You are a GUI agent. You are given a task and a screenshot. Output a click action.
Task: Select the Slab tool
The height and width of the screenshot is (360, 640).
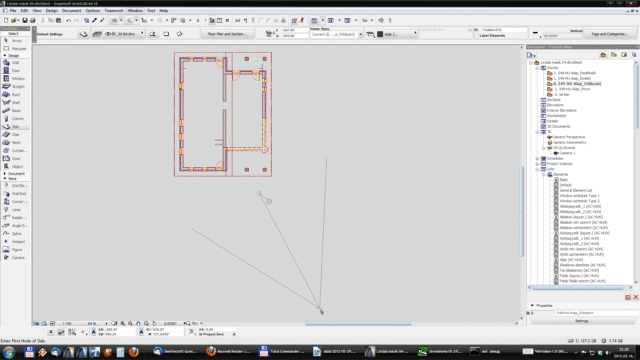pos(15,127)
